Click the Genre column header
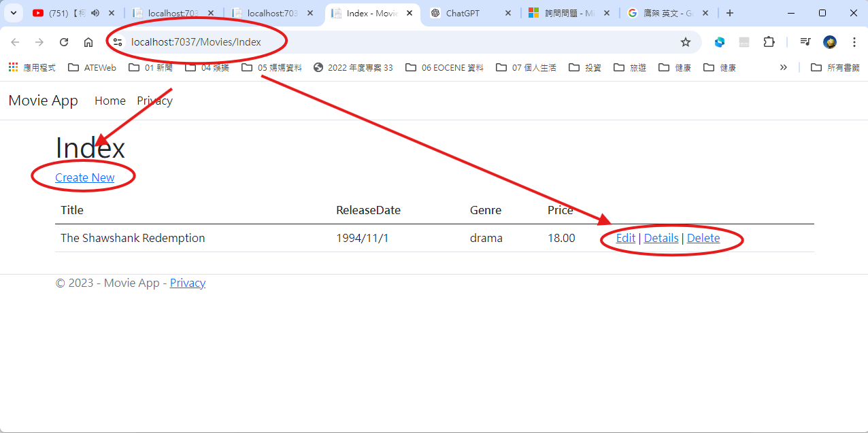Image resolution: width=868 pixels, height=433 pixels. pos(486,210)
